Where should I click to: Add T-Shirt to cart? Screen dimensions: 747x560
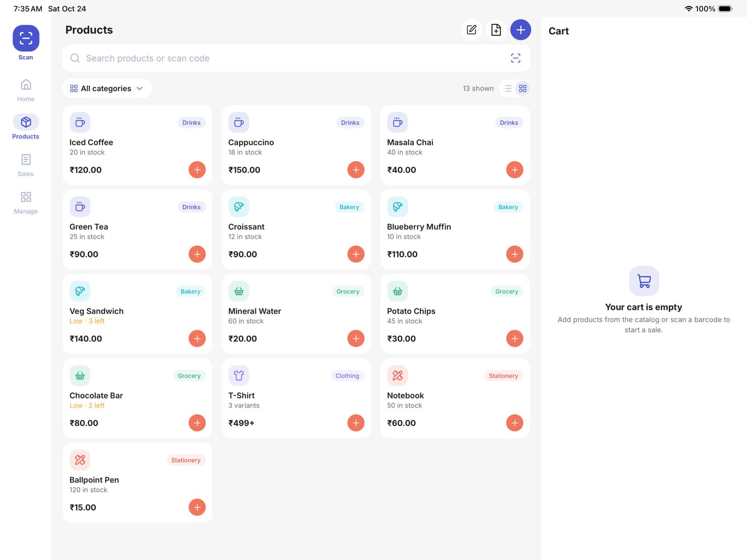356,423
